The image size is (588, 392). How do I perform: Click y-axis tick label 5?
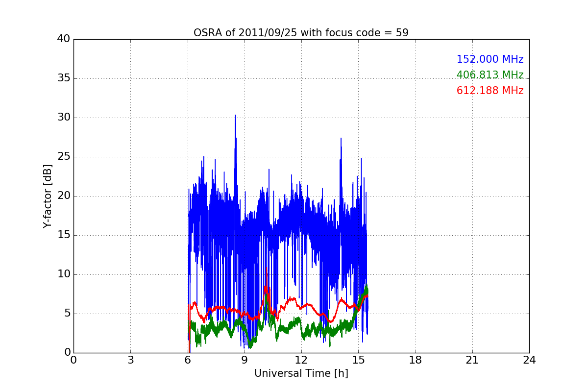pos(67,314)
